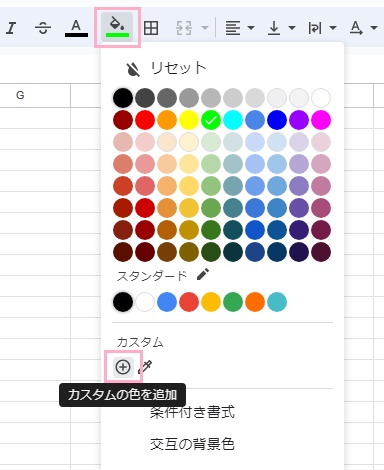The width and height of the screenshot is (384, 470).
Task: Click the text wrapping icon
Action: pyautogui.click(x=315, y=28)
